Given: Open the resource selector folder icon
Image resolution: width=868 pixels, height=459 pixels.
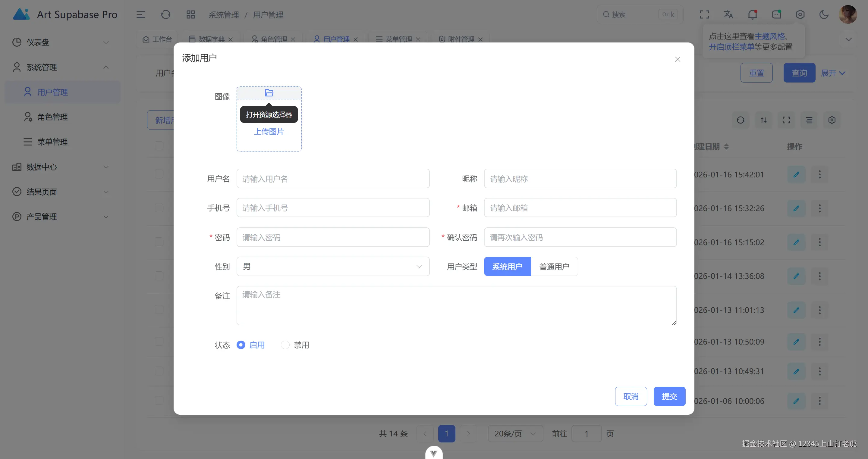Looking at the screenshot, I should pyautogui.click(x=269, y=93).
